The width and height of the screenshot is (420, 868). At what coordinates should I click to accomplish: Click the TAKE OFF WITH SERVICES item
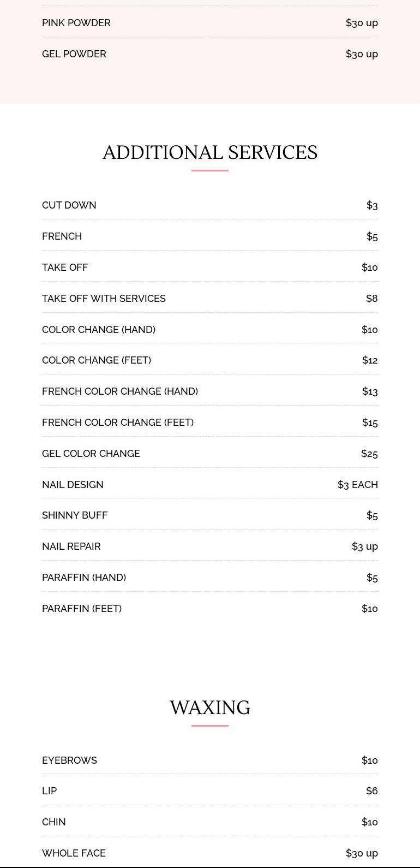[104, 299]
